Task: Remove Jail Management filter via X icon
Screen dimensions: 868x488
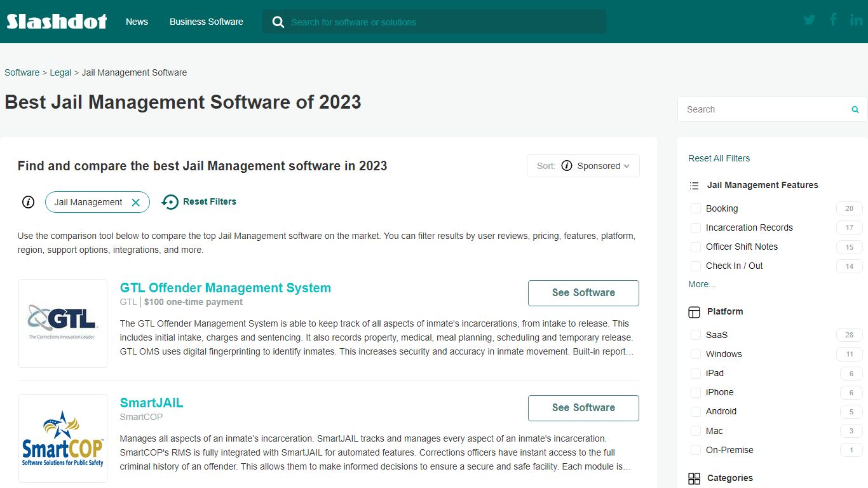Action: tap(135, 202)
